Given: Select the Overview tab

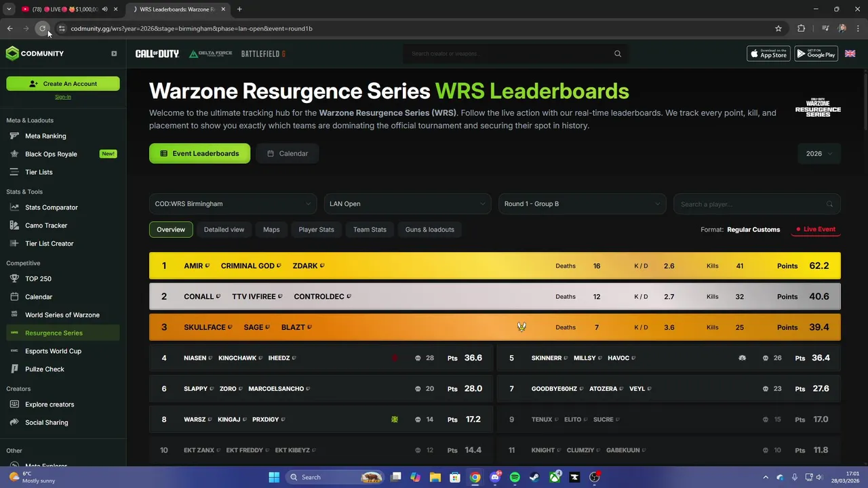Looking at the screenshot, I should pyautogui.click(x=171, y=230).
